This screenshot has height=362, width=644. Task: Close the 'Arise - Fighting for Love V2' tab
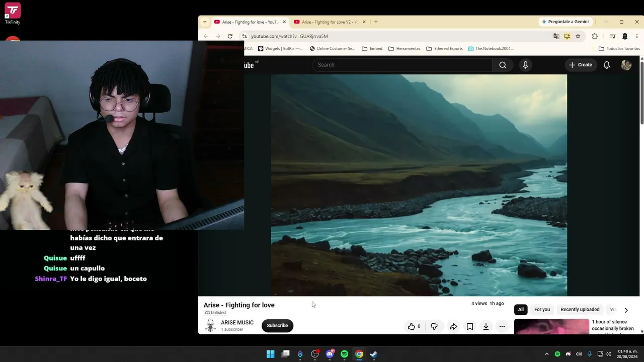click(x=364, y=22)
